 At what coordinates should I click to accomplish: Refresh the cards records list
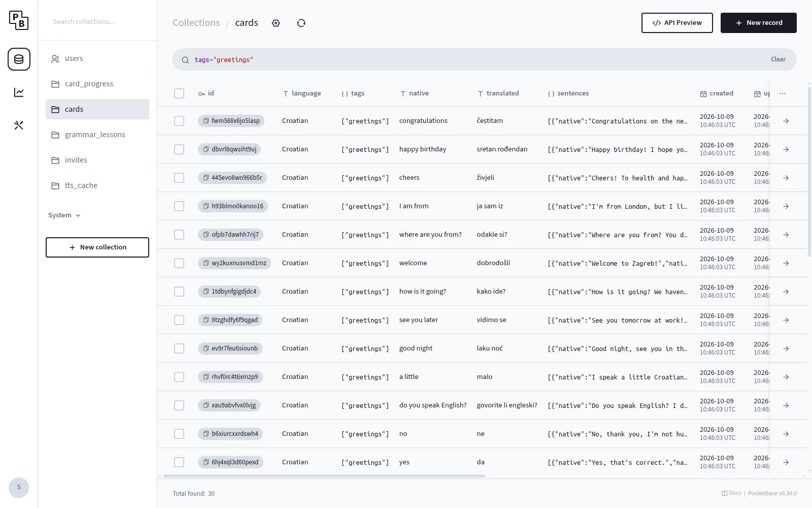point(301,23)
